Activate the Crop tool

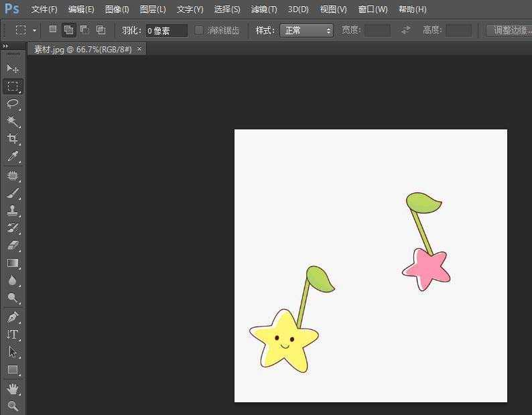click(x=13, y=139)
